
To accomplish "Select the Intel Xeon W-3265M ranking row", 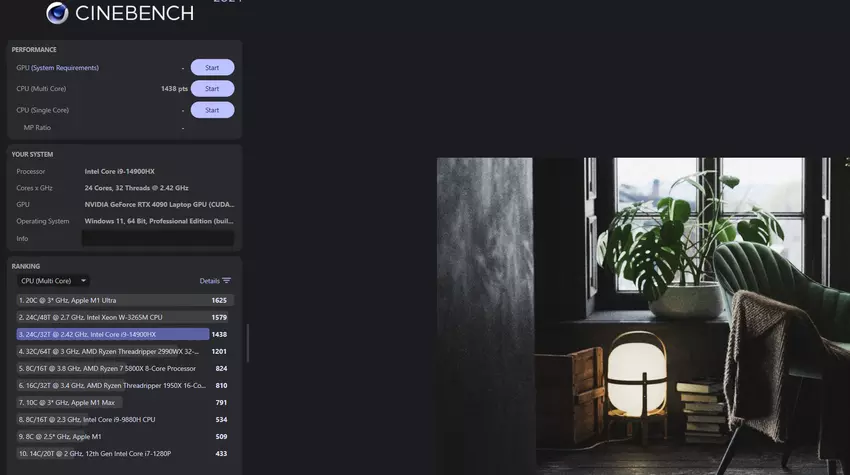I will tap(112, 317).
